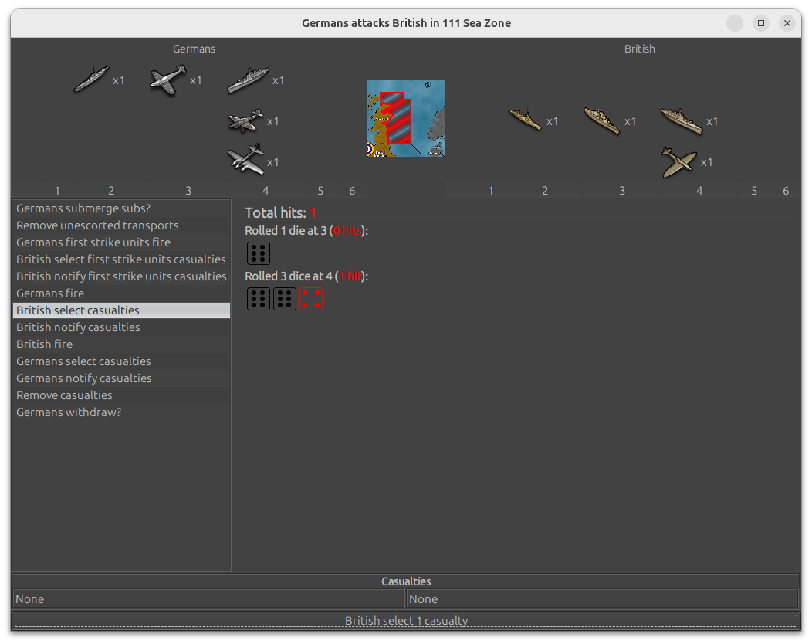812x644 pixels.
Task: Select the British fighter plane icon
Action: click(679, 161)
